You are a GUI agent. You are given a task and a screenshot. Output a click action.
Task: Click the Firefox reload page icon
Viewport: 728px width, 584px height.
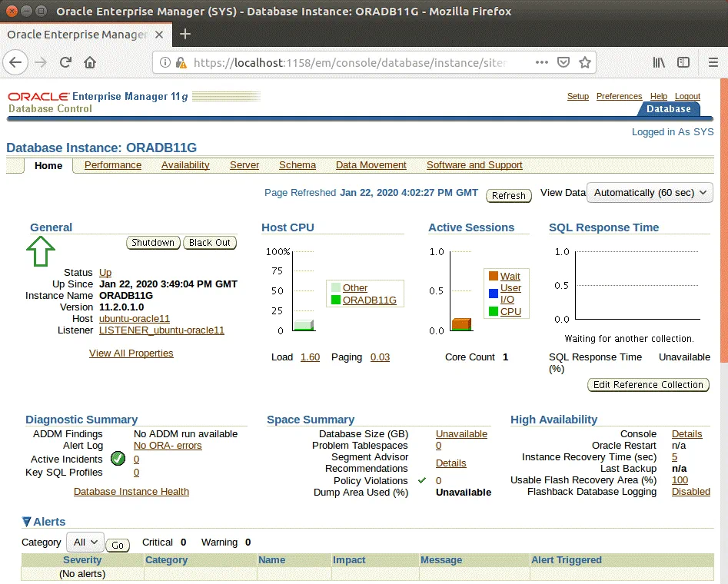[x=66, y=62]
